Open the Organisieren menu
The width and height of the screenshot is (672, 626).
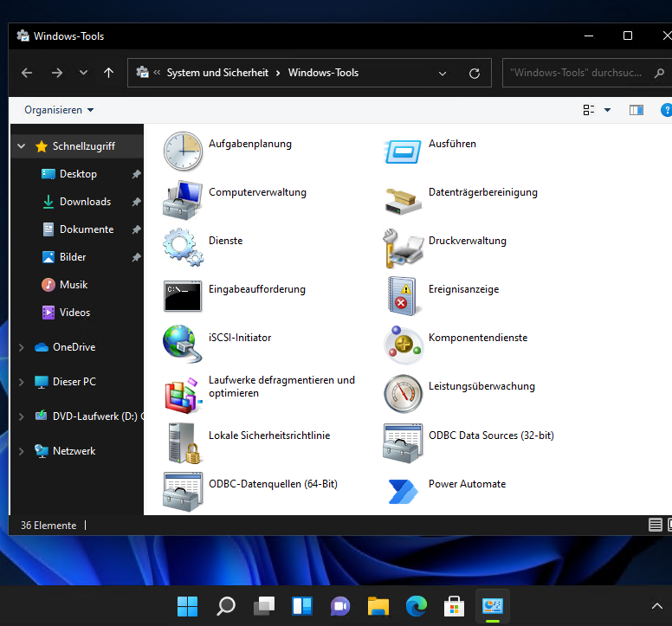coord(59,110)
